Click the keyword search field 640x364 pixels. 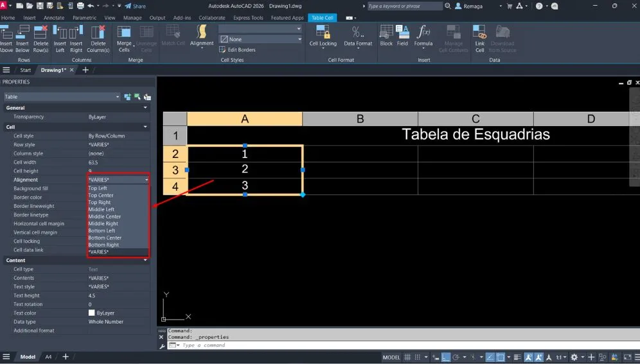tap(405, 6)
